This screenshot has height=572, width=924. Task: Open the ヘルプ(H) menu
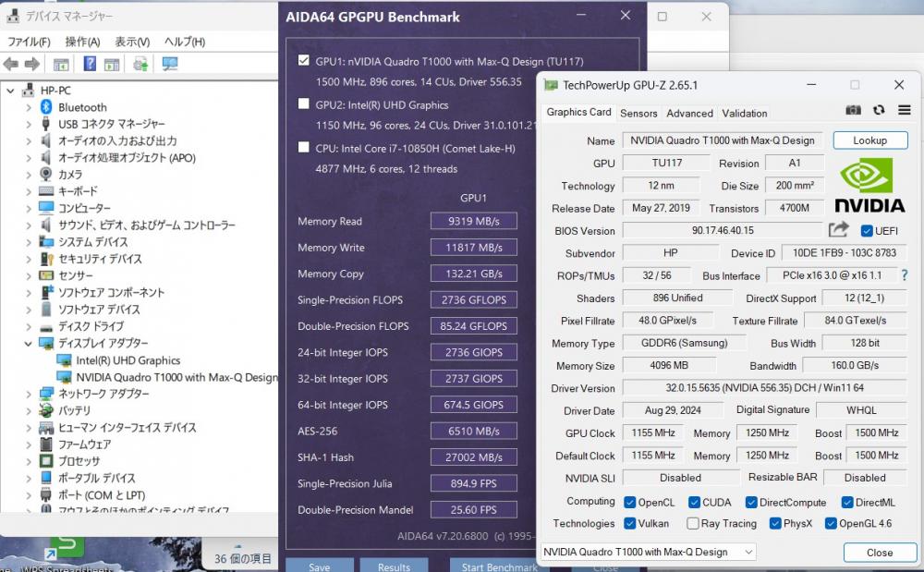[x=185, y=42]
